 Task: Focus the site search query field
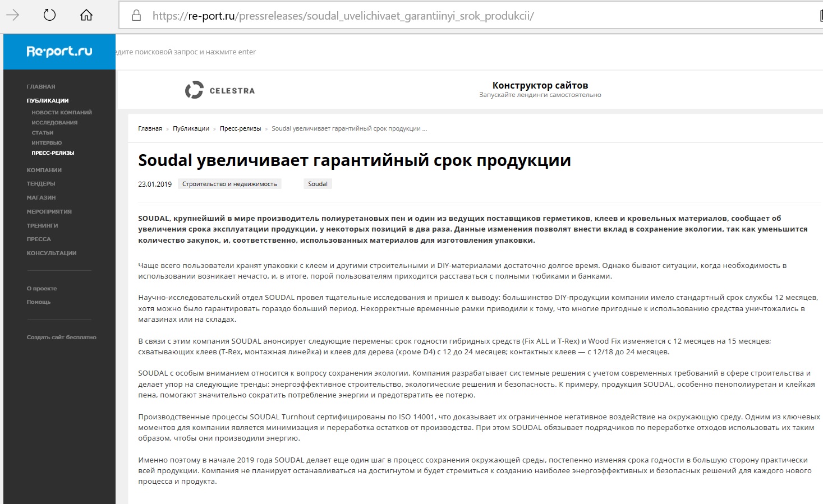coord(185,52)
